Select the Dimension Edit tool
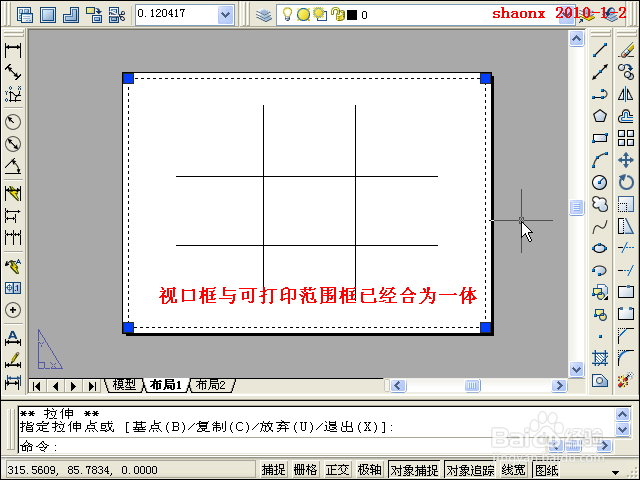This screenshot has width=640, height=480. tap(13, 338)
